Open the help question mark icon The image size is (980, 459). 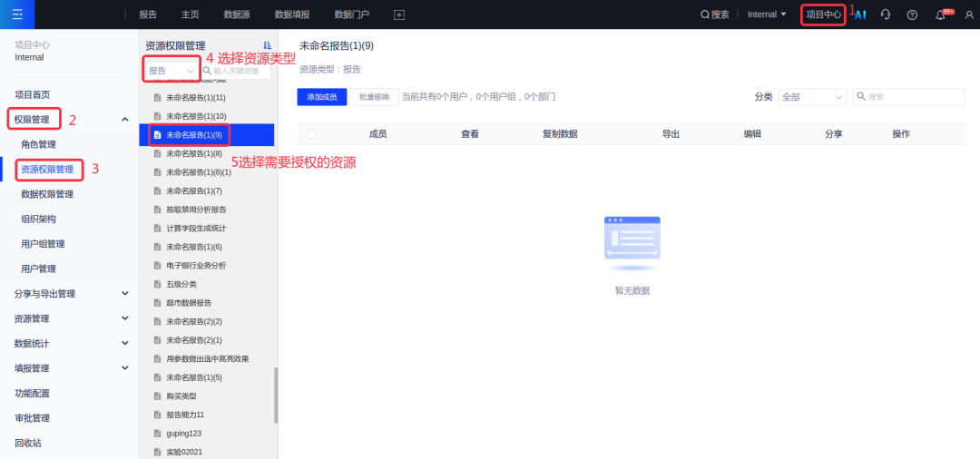point(912,15)
